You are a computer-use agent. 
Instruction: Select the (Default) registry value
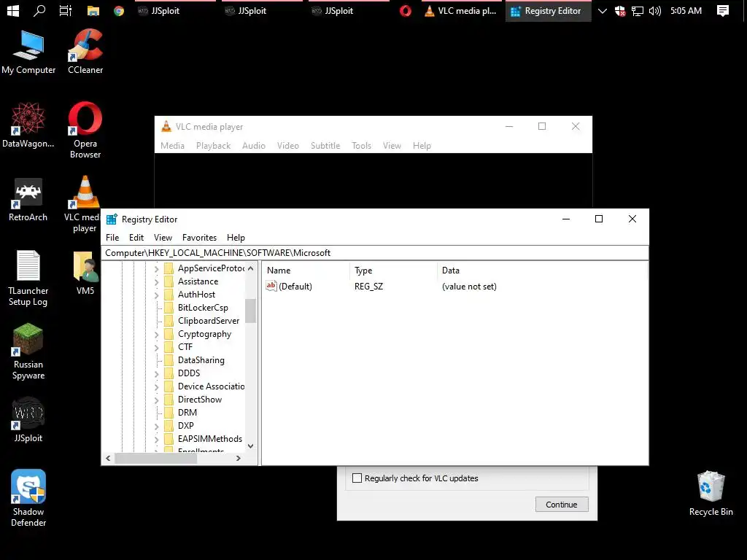pos(289,286)
